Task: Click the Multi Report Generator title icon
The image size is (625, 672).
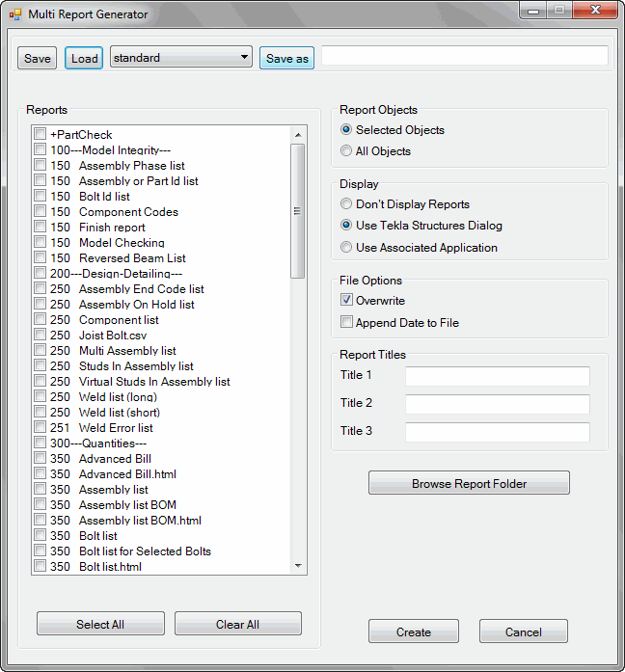Action: [x=15, y=14]
